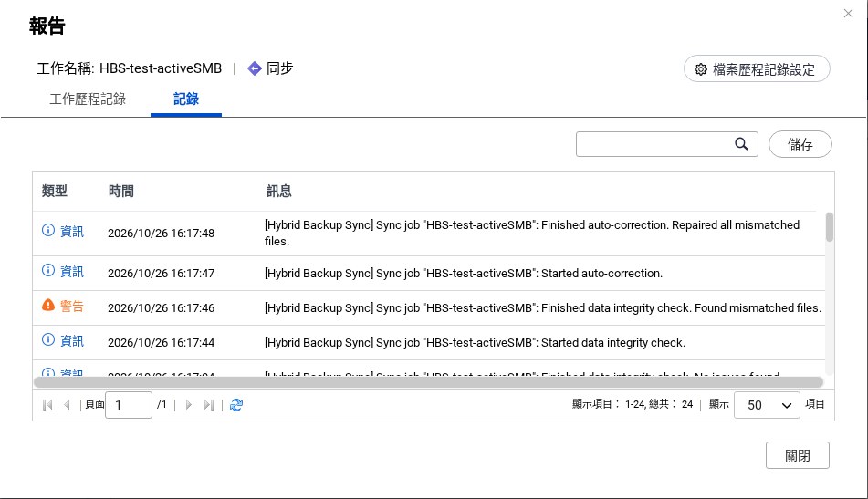Click the 'Started data integrity check' message
This screenshot has height=499, width=868.
pos(475,342)
